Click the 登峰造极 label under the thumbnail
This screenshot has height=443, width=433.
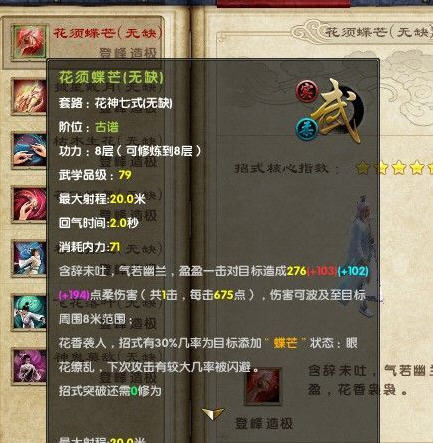click(x=264, y=423)
